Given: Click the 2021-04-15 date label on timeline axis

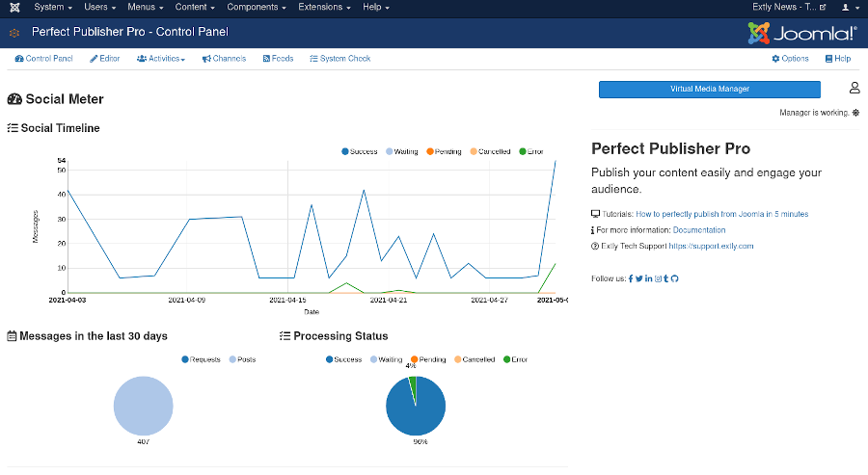Looking at the screenshot, I should 287,301.
